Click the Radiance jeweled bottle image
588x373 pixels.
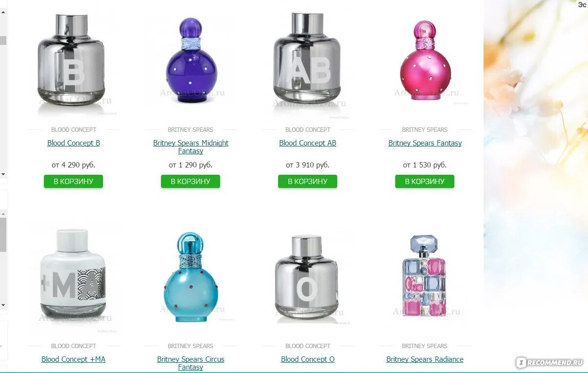[x=424, y=277]
